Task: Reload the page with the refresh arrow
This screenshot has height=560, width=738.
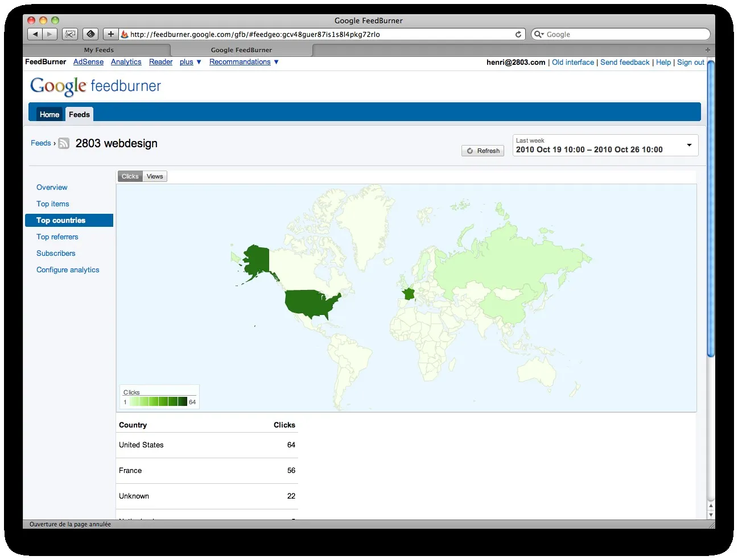Action: (518, 34)
